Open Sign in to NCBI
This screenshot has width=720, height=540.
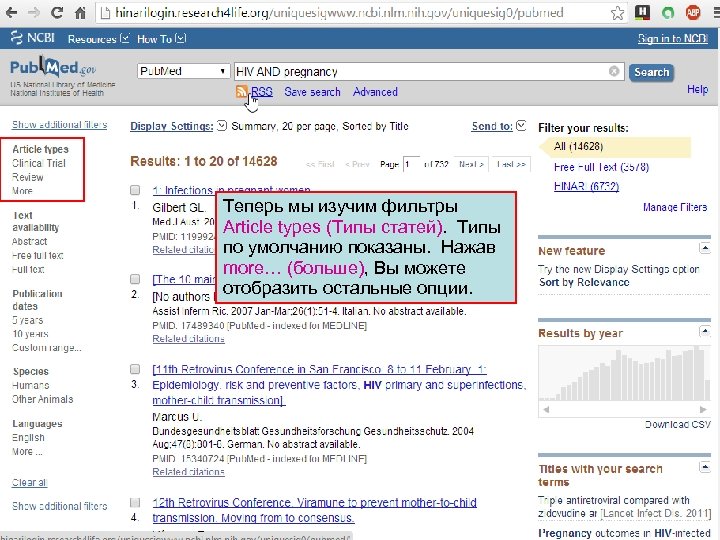pyautogui.click(x=673, y=39)
